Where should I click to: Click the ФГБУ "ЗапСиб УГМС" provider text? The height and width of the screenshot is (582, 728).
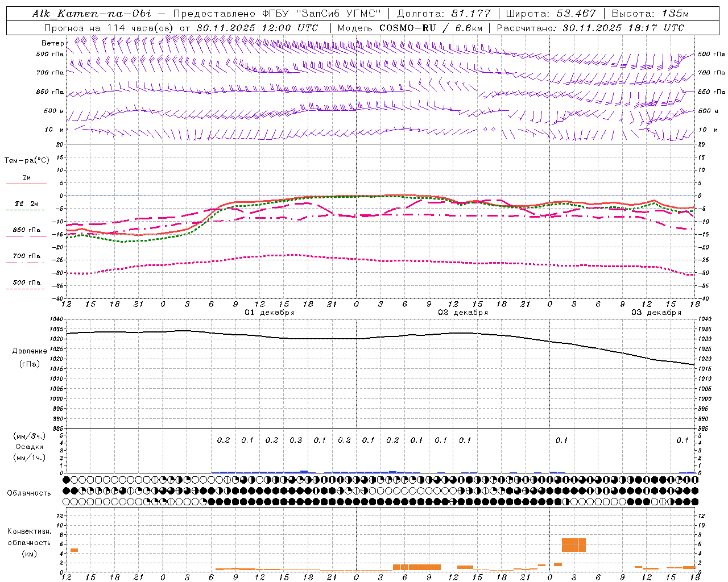point(321,14)
